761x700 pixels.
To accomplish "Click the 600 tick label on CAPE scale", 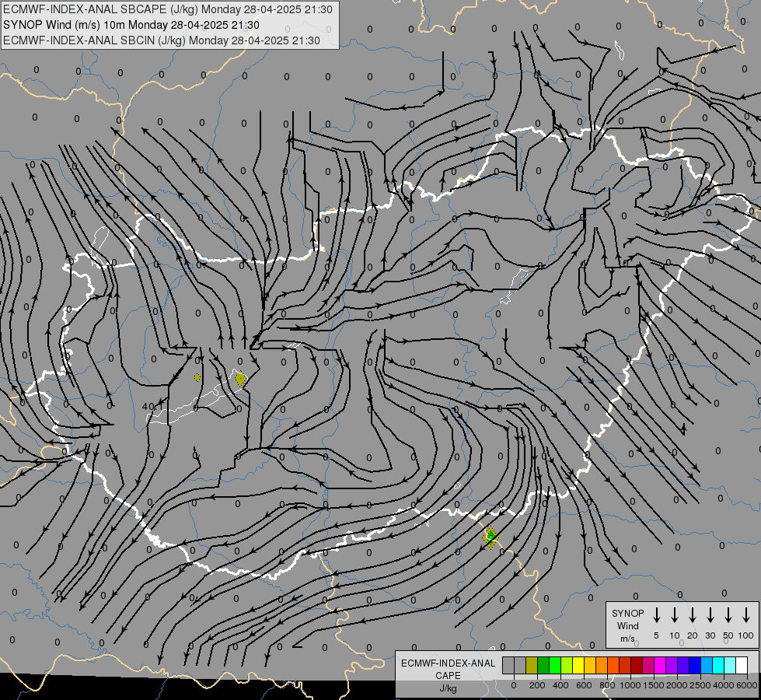I will pos(584,685).
